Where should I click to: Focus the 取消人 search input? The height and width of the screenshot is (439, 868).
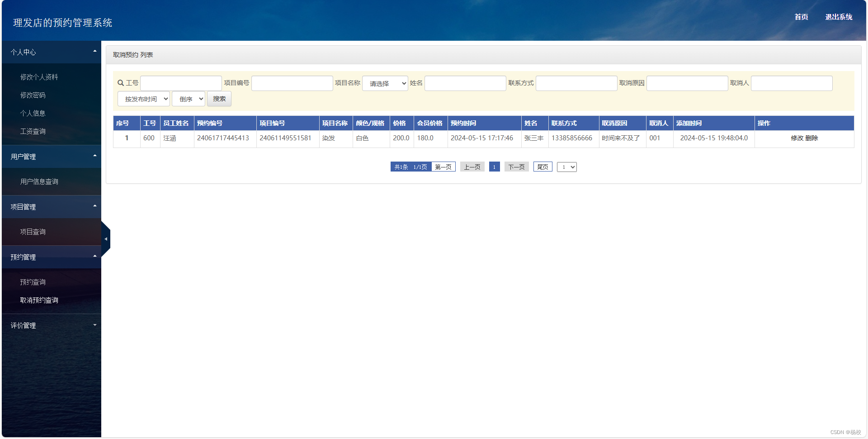point(792,83)
